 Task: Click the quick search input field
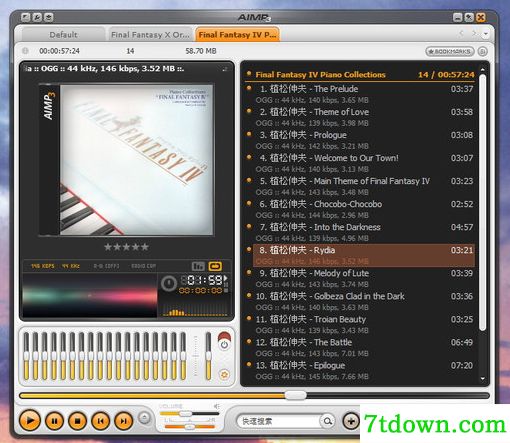[279, 421]
